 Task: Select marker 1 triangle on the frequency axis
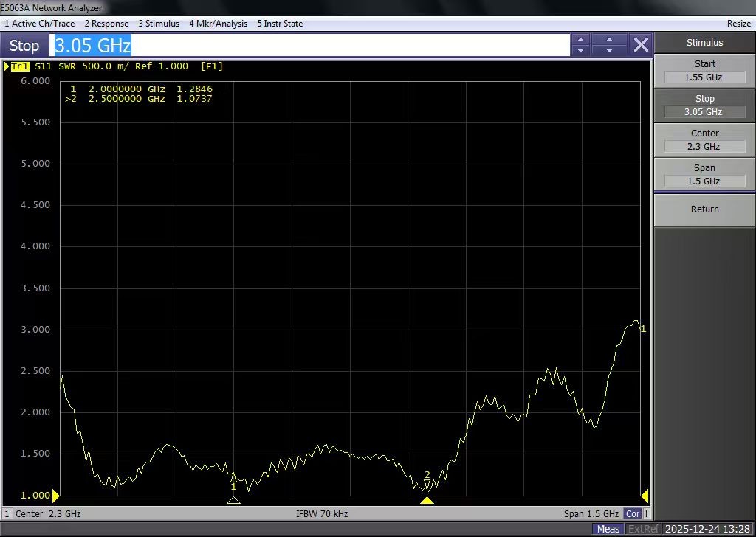(x=233, y=499)
